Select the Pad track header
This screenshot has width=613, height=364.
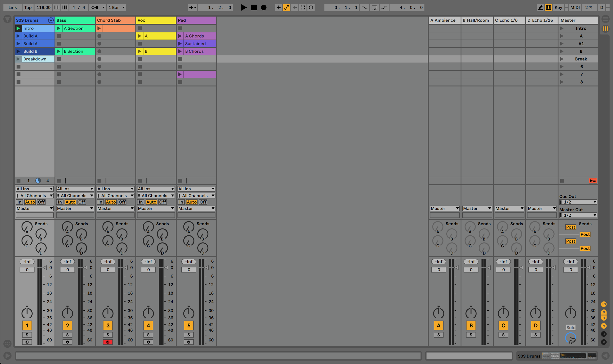tap(196, 20)
